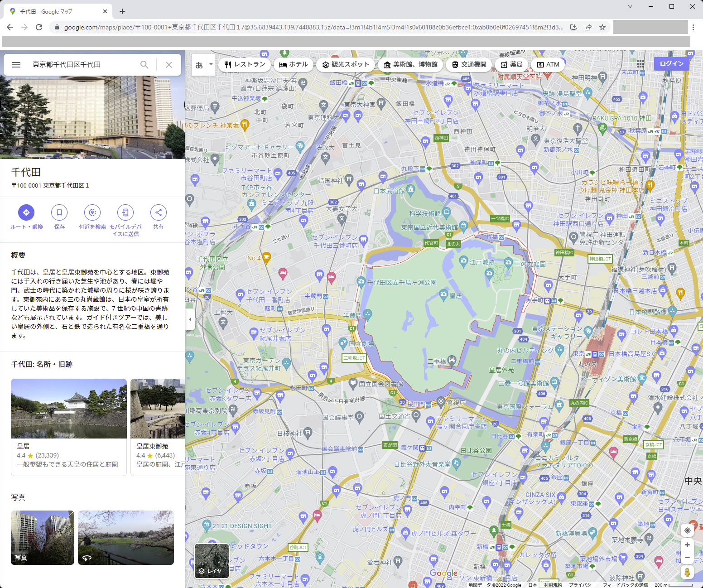Click the 日本 link in footer
Image resolution: width=703 pixels, height=588 pixels.
[533, 585]
